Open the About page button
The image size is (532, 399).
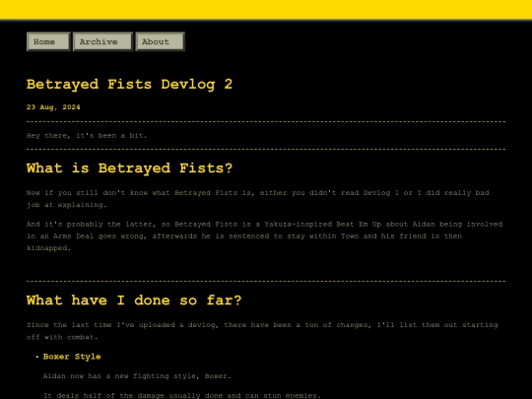[161, 41]
